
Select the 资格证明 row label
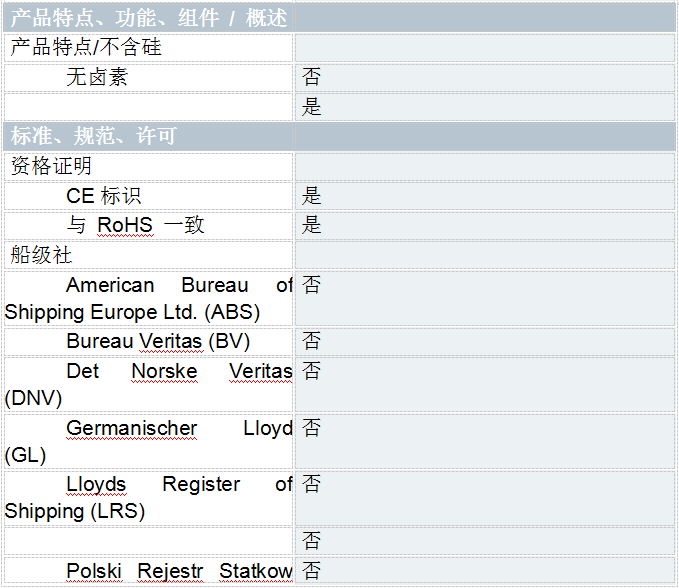click(51, 166)
